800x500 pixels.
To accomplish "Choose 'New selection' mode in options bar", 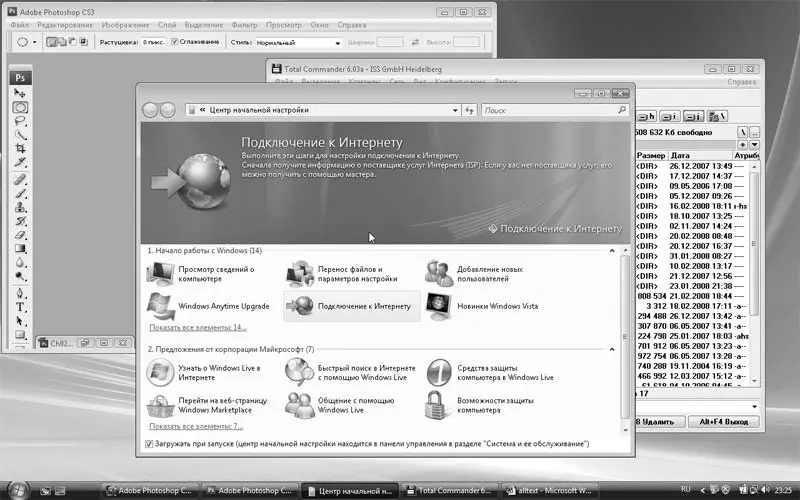I will 51,42.
